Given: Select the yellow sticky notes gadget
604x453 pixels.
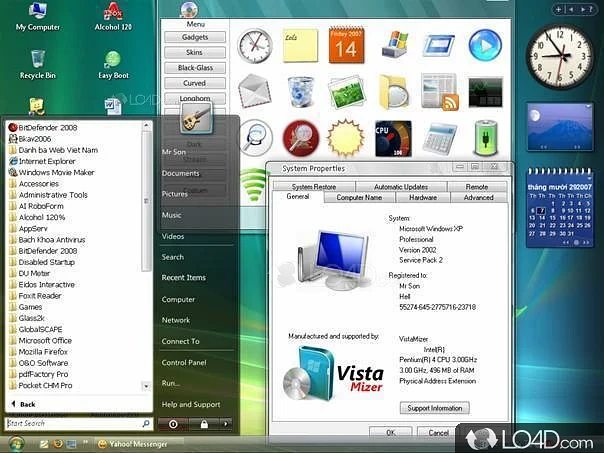Looking at the screenshot, I should point(300,45).
